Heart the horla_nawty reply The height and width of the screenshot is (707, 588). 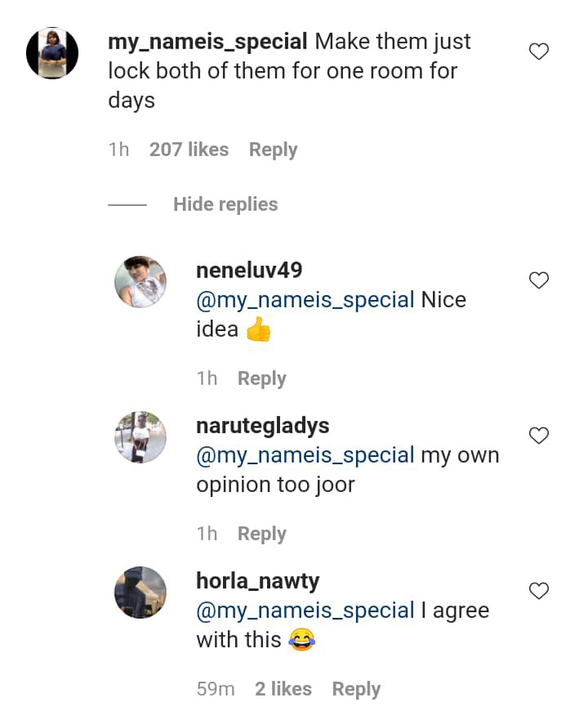click(538, 590)
